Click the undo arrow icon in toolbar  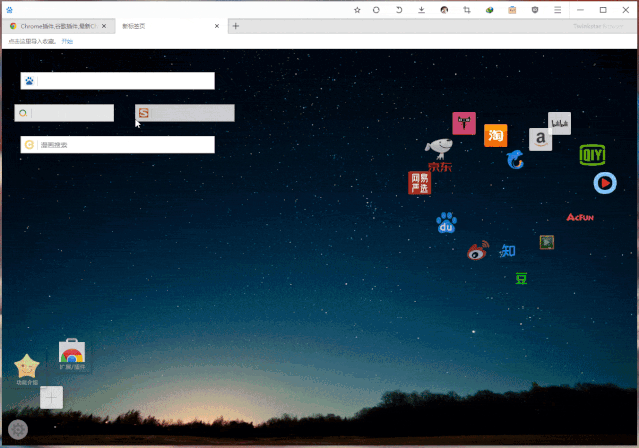(399, 10)
